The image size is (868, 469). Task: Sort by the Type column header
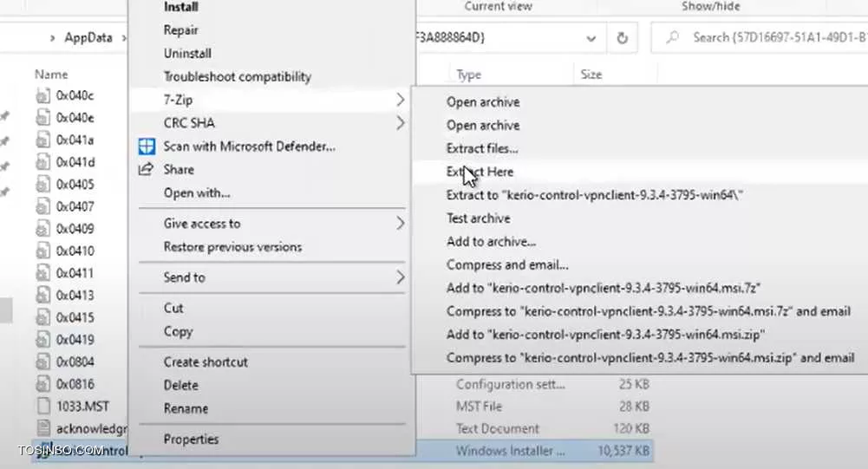click(468, 75)
